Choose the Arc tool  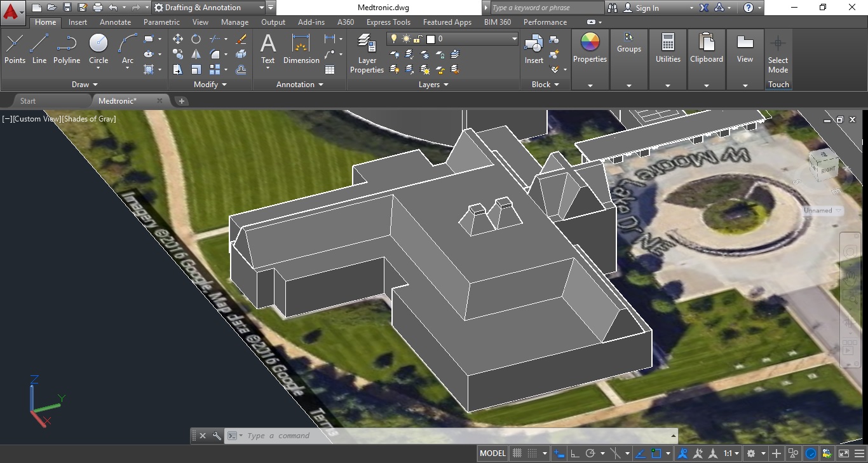tap(128, 48)
